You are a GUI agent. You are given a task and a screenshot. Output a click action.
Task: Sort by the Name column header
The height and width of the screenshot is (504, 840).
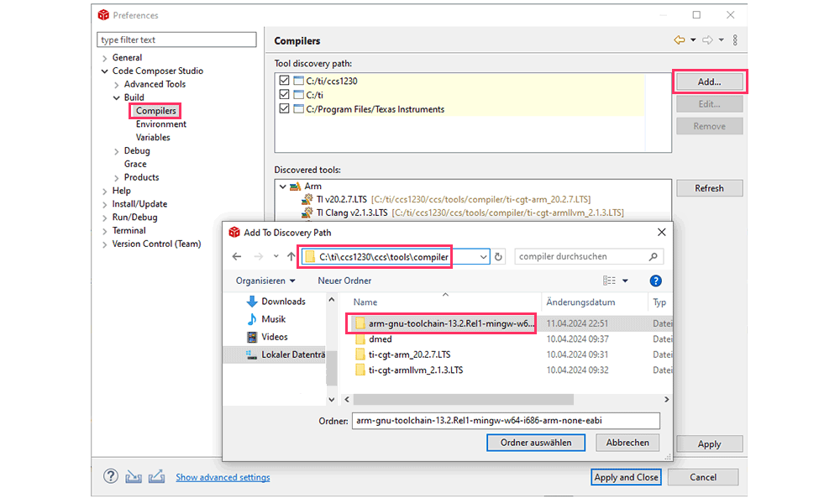click(365, 302)
